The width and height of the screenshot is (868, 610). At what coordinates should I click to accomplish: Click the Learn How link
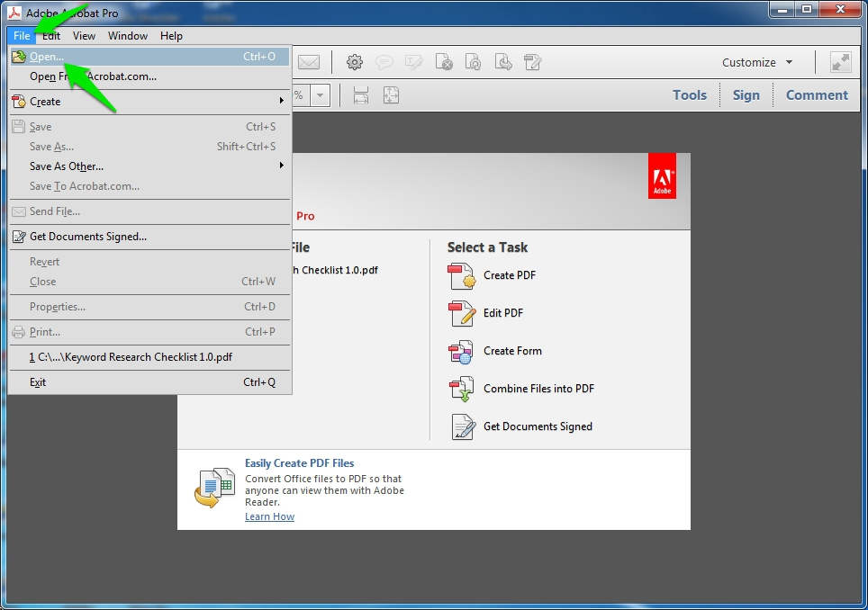click(269, 516)
